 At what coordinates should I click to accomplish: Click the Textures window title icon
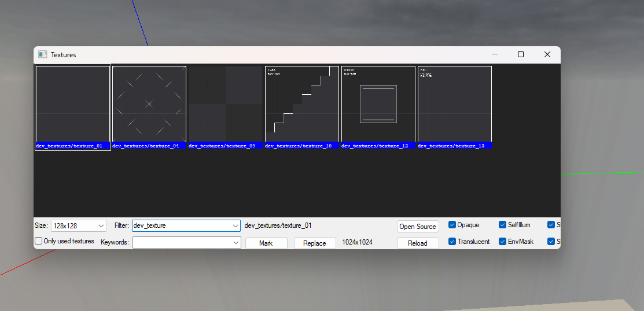coord(42,54)
